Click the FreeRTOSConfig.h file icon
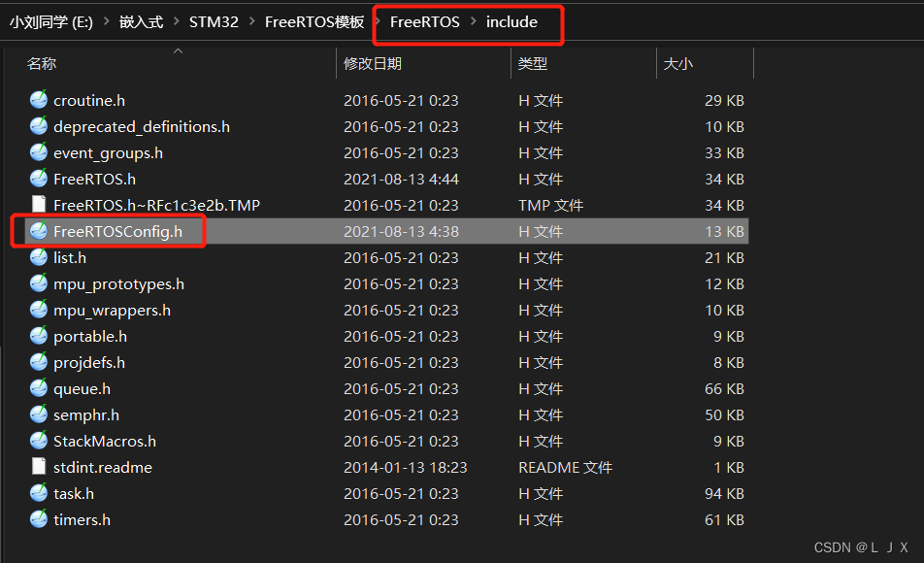Image resolution: width=924 pixels, height=563 pixels. click(x=39, y=231)
